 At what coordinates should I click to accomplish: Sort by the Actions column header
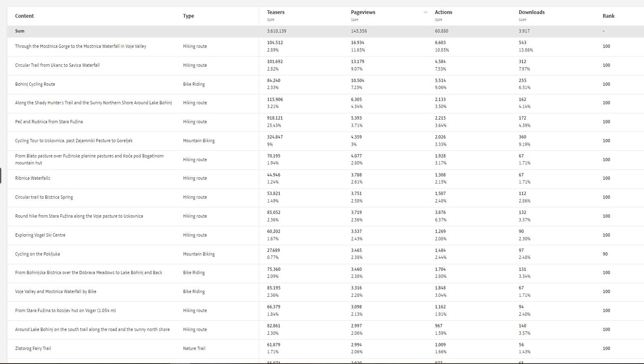coord(443,12)
